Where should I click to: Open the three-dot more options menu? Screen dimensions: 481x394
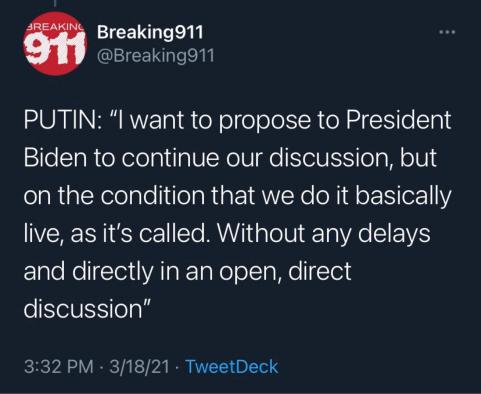447,32
